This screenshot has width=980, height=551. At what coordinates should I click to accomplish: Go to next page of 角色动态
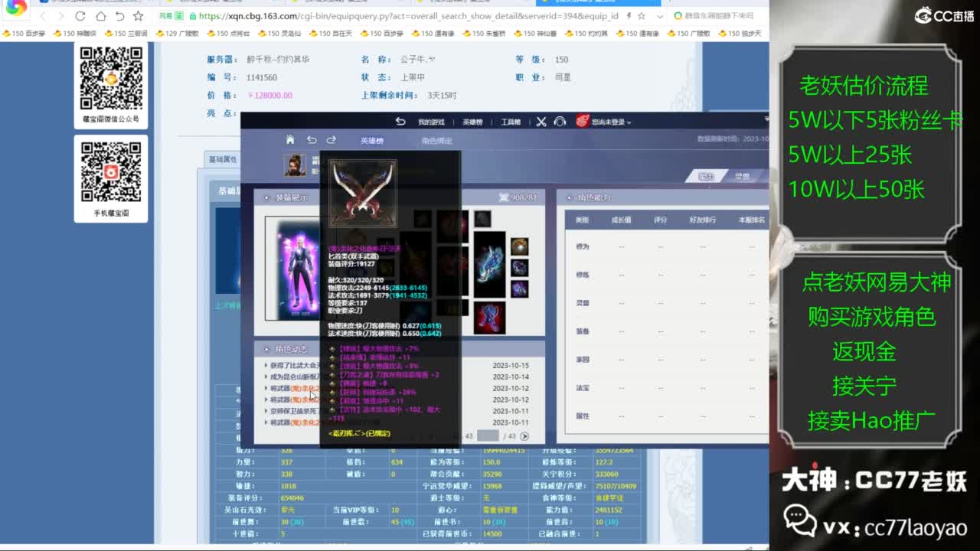(524, 436)
